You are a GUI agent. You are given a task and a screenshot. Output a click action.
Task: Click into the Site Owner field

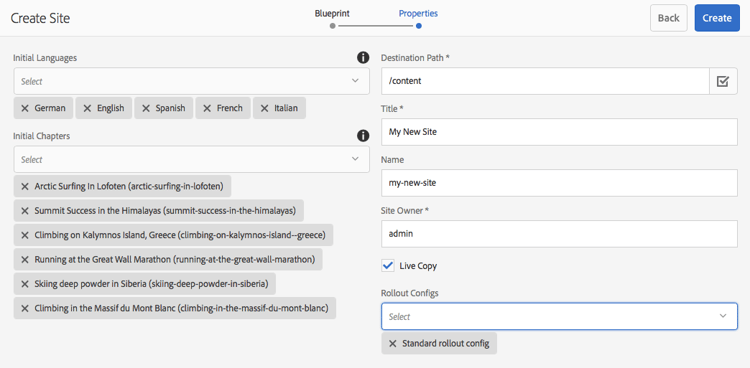click(559, 234)
